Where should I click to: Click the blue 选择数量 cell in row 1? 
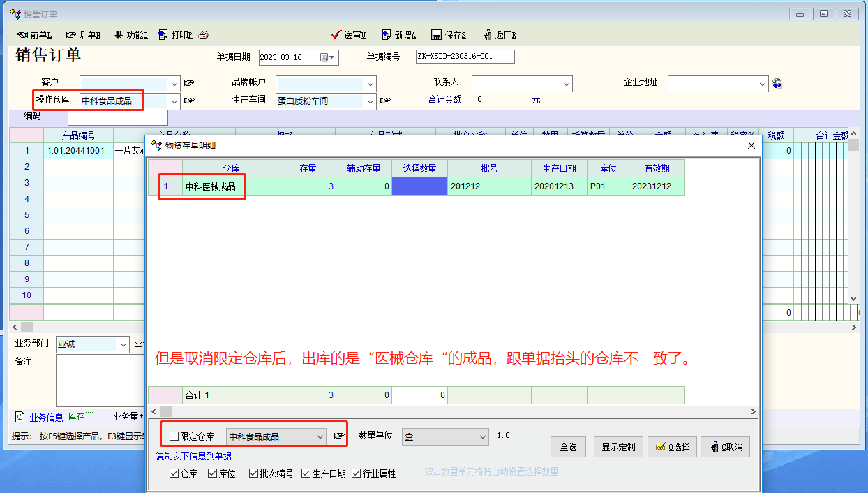(419, 186)
